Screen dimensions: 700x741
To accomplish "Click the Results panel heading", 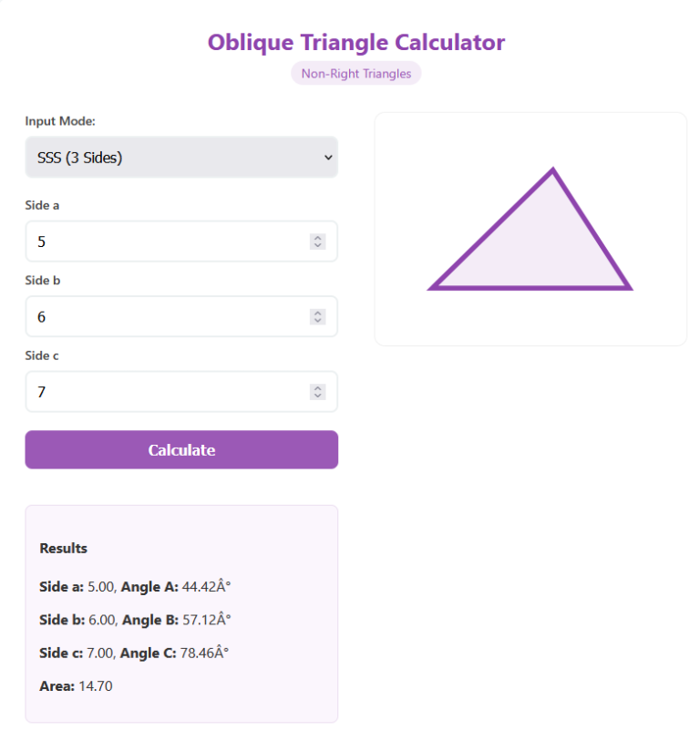I will coord(64,548).
